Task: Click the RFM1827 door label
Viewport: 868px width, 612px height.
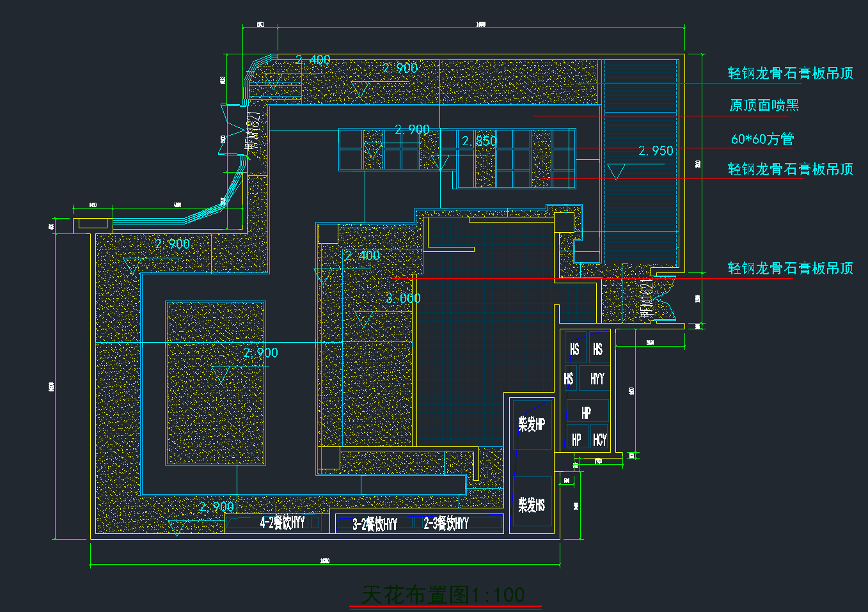Action: coord(255,130)
